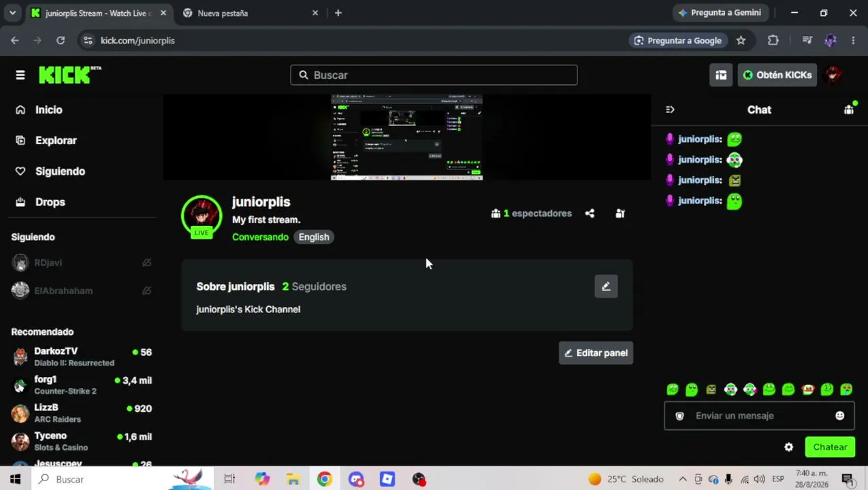The width and height of the screenshot is (868, 490).
Task: Reload the page
Action: pyautogui.click(x=61, y=41)
